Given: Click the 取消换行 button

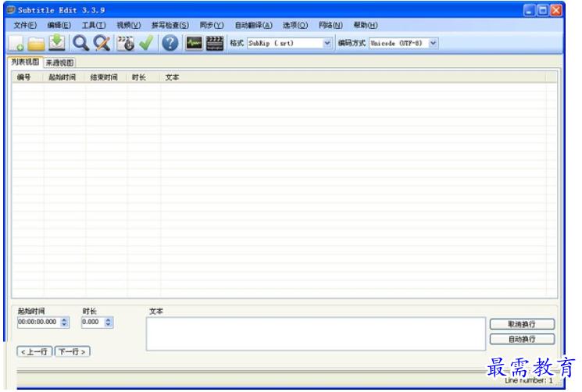Looking at the screenshot, I should pos(522,324).
